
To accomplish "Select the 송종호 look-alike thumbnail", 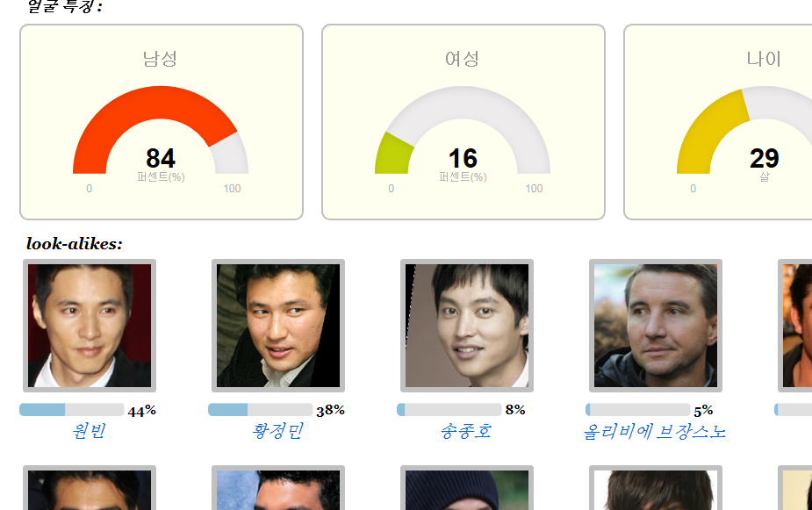I will coord(467,326).
